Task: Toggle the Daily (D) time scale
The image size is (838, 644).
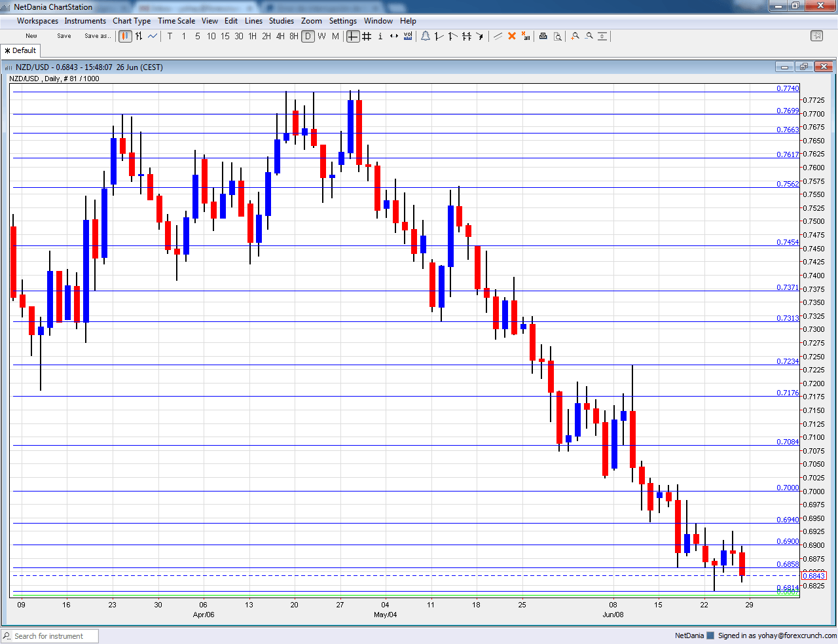Action: tap(308, 36)
